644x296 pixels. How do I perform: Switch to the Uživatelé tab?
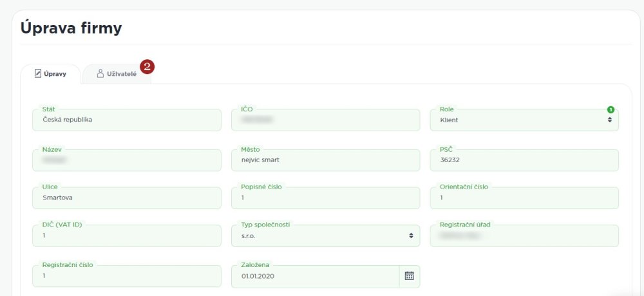tap(117, 74)
